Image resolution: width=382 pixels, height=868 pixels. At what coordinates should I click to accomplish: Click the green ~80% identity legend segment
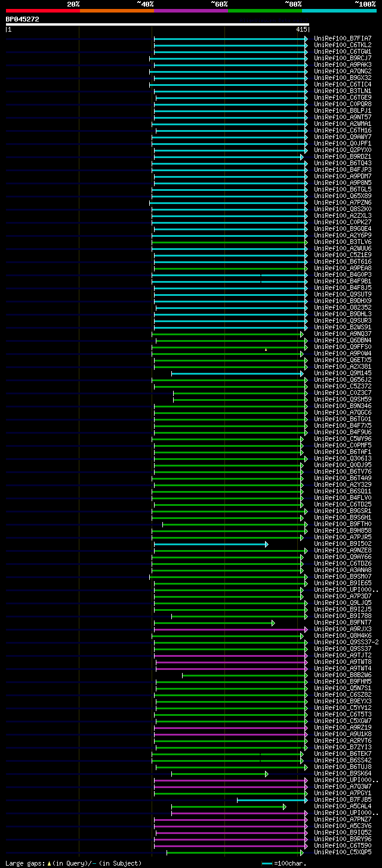coord(265,10)
